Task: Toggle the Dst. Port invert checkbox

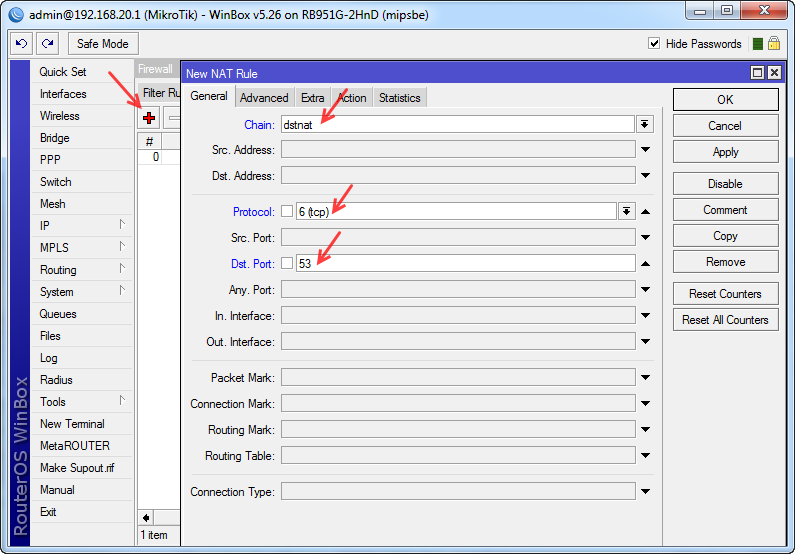Action: point(287,264)
